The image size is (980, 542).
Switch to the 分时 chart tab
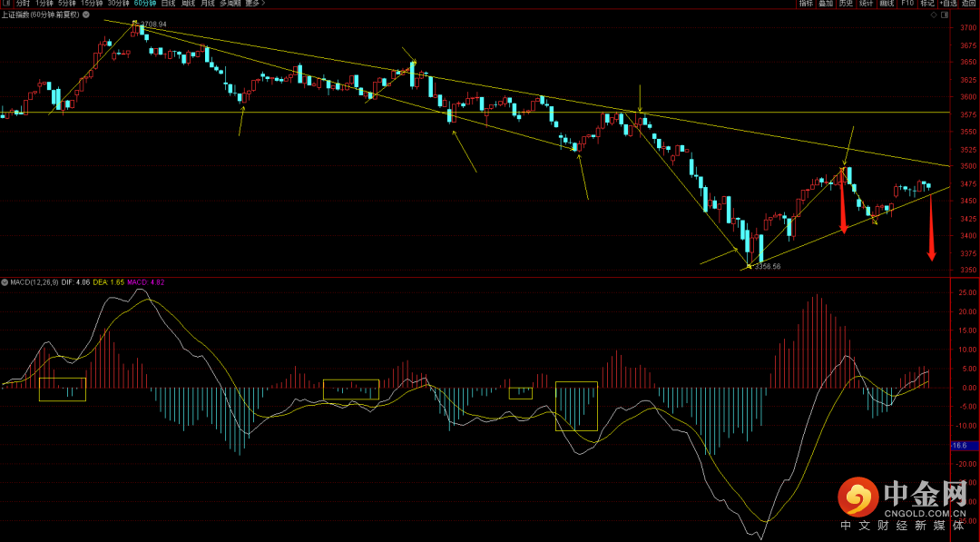coord(23,4)
